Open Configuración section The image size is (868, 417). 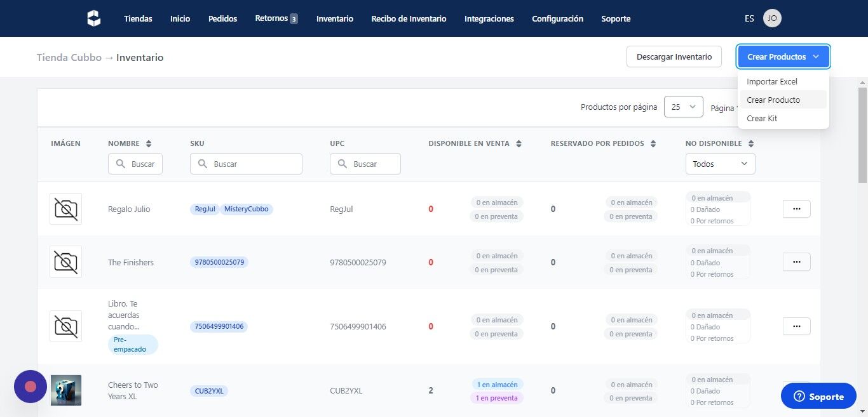[557, 19]
